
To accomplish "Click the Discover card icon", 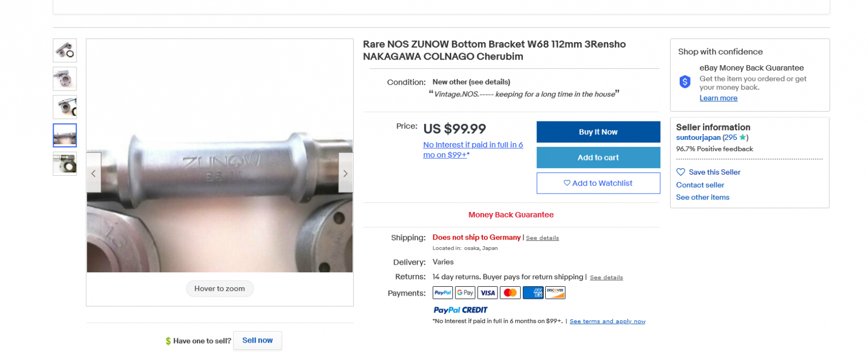I will pos(555,293).
